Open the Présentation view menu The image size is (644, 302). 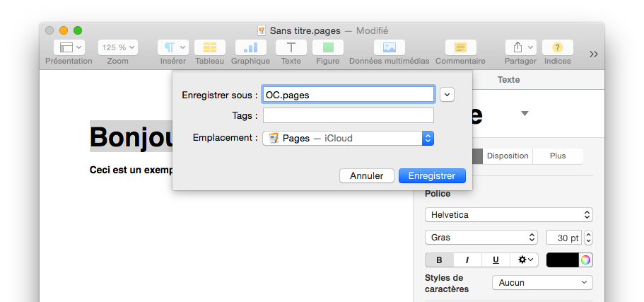69,47
